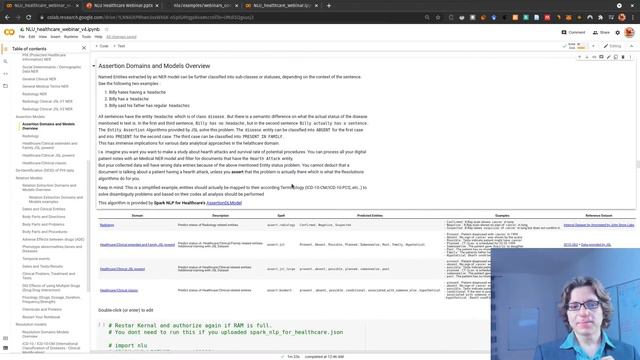Open the Find and replace sidebar icon
This screenshot has width=640, height=360.
click(5, 61)
